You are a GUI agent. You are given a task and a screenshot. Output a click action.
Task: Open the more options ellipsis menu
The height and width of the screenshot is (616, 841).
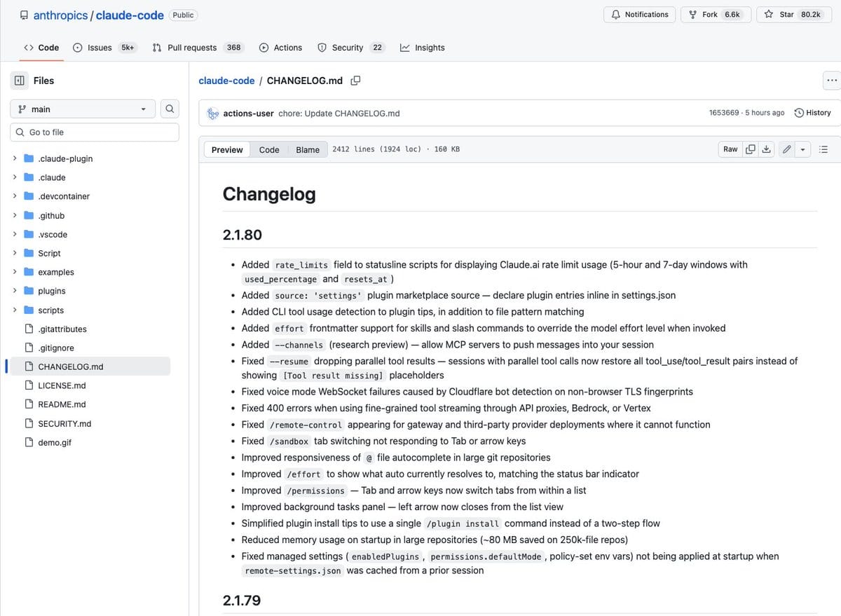pos(832,81)
